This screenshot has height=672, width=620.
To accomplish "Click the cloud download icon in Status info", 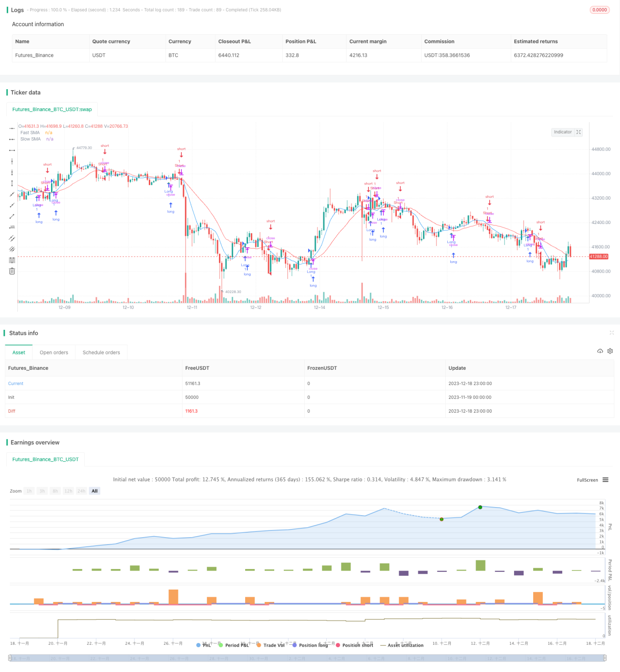I will (x=600, y=351).
